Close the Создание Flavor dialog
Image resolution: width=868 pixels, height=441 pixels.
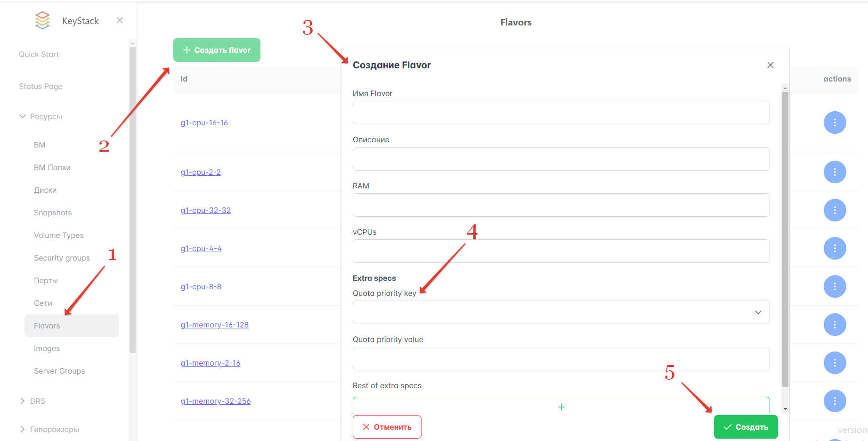coord(770,65)
